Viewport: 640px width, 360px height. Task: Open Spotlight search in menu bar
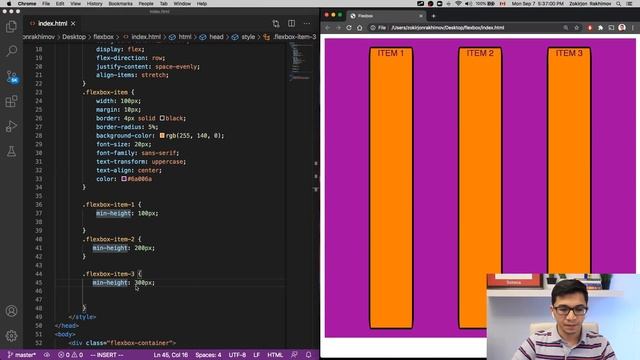[x=619, y=4]
